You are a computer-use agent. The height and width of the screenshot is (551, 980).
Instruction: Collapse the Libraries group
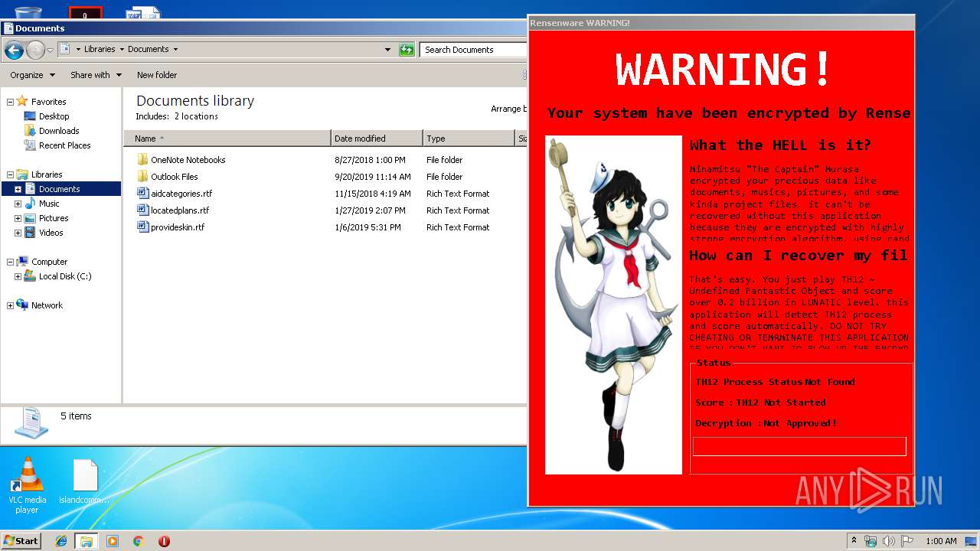(x=10, y=174)
